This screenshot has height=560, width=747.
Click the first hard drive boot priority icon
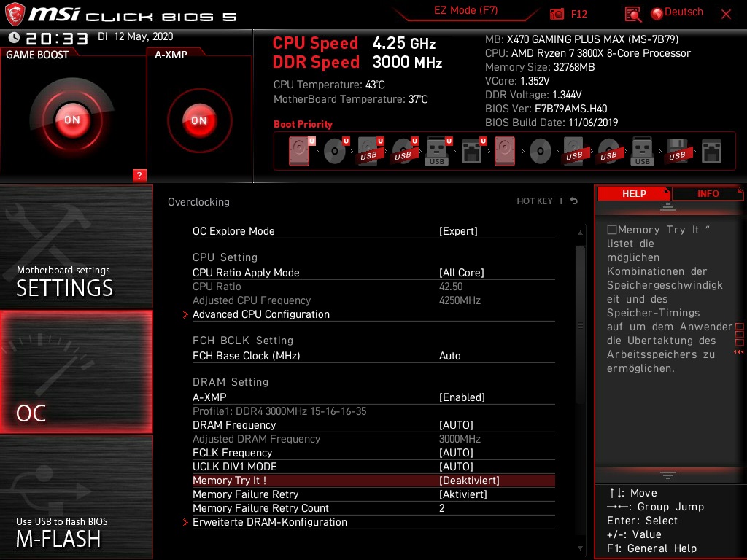click(298, 150)
